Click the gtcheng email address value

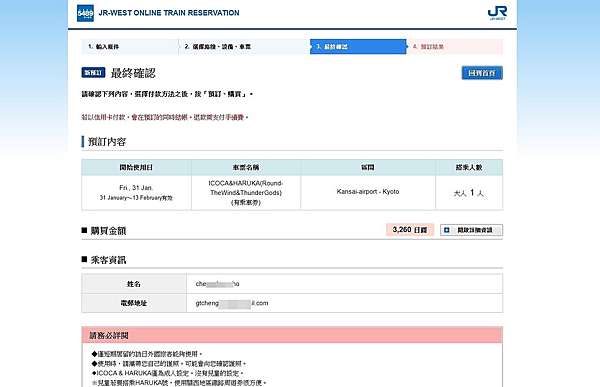click(232, 303)
